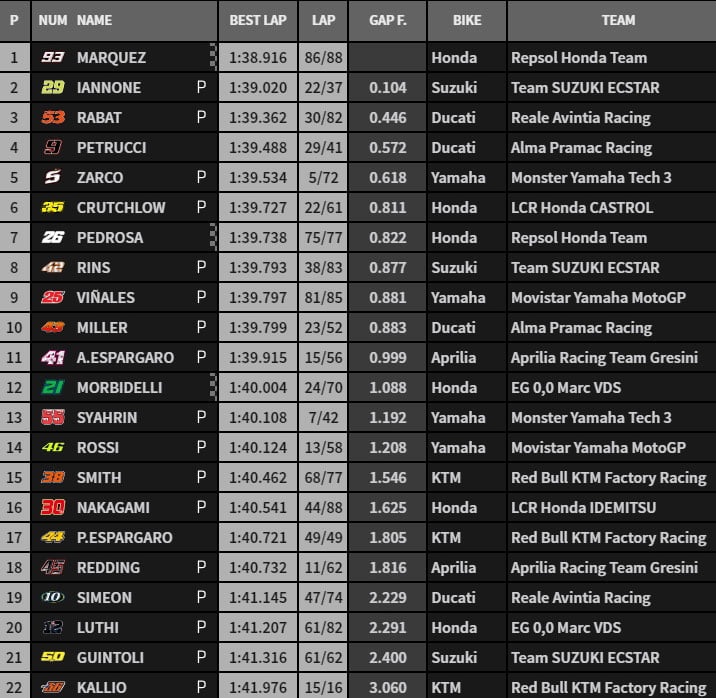Select Repsol Honda Team in first row
This screenshot has width=716, height=698.
tap(579, 58)
